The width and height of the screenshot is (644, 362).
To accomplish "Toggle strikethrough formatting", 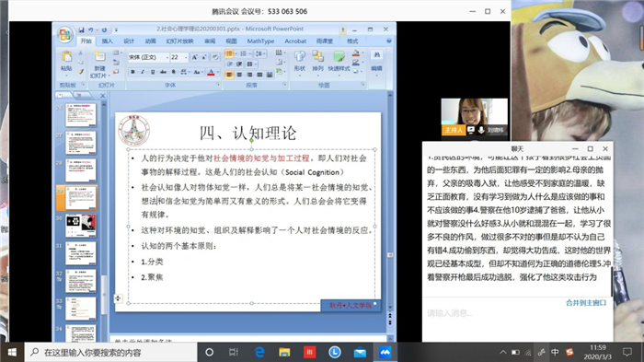I will [x=163, y=72].
